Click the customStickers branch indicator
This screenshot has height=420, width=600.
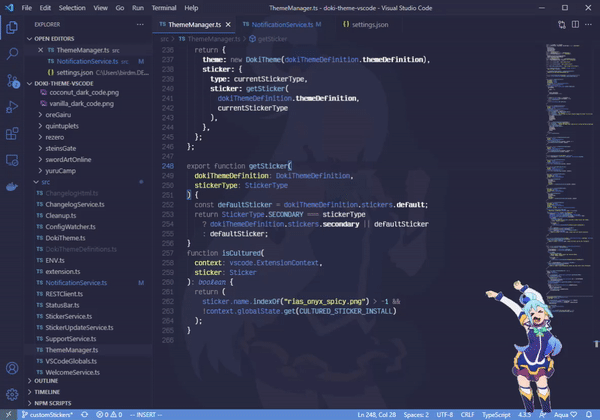[47, 415]
